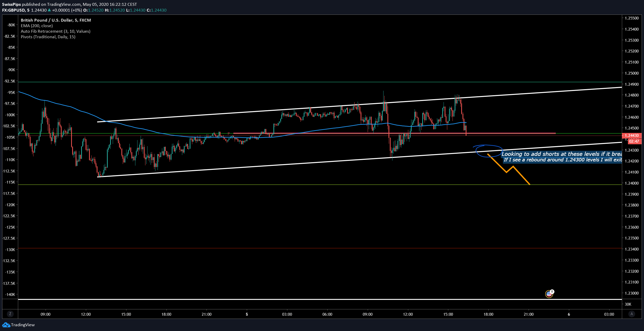This screenshot has height=331, width=644.
Task: Click the -130K left scale label
Action: click(x=10, y=250)
